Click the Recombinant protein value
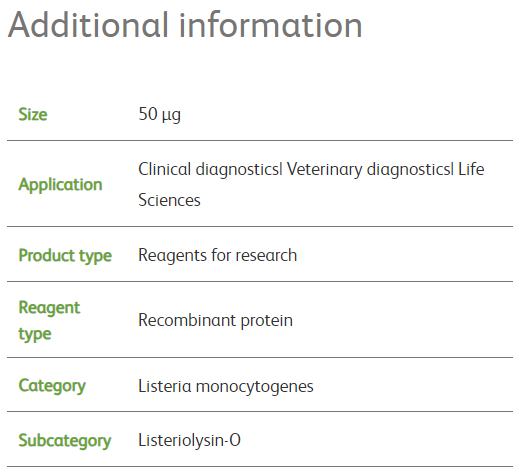528x473 pixels. (216, 320)
